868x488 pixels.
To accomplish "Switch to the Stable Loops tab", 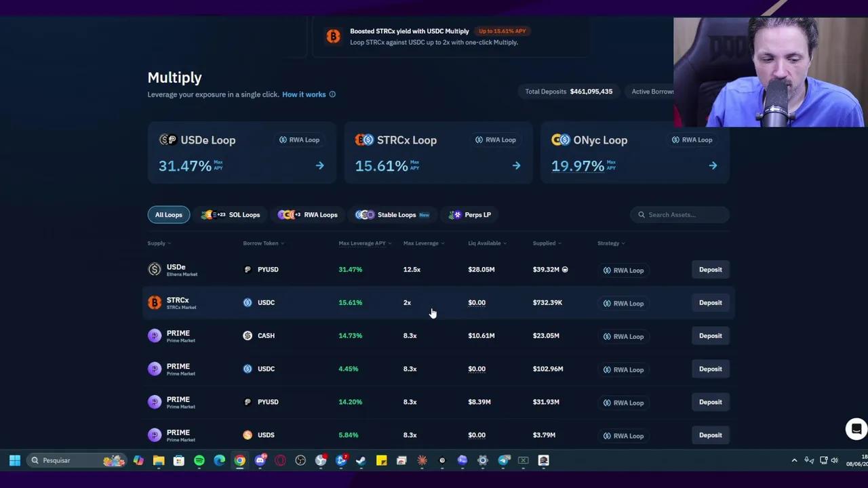I will (x=393, y=215).
